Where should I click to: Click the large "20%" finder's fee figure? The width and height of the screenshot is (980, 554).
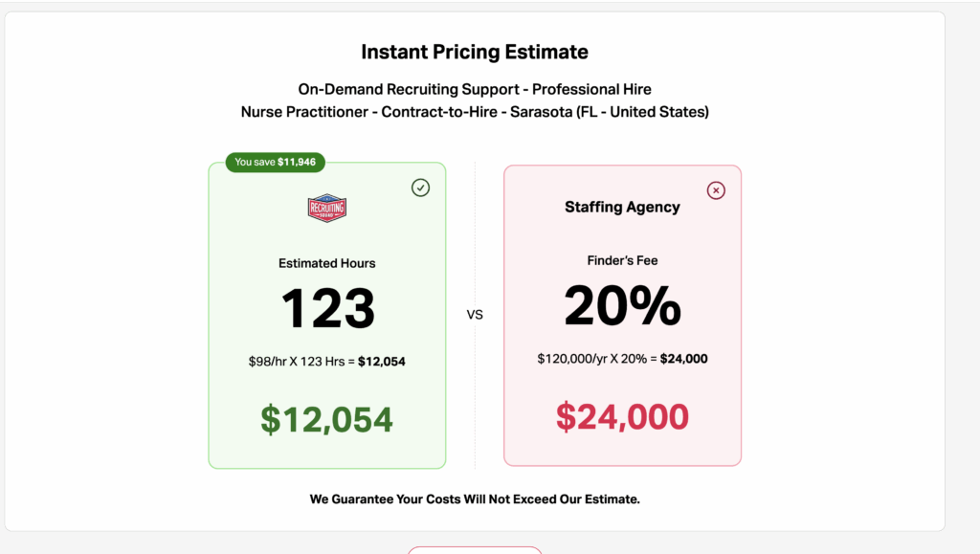(x=622, y=306)
